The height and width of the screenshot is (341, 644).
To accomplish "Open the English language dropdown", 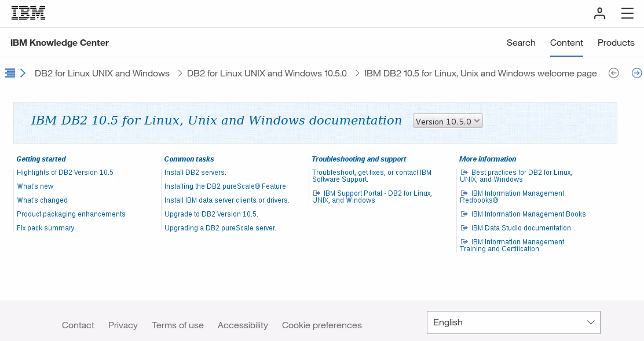I will (513, 322).
